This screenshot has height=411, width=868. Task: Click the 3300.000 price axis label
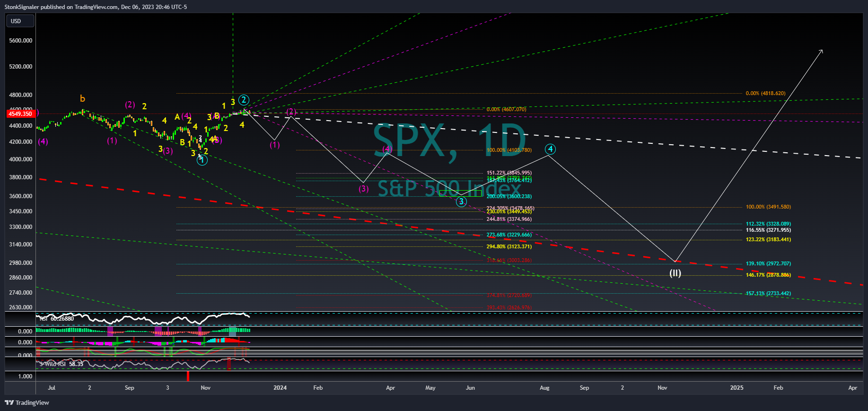[20, 227]
